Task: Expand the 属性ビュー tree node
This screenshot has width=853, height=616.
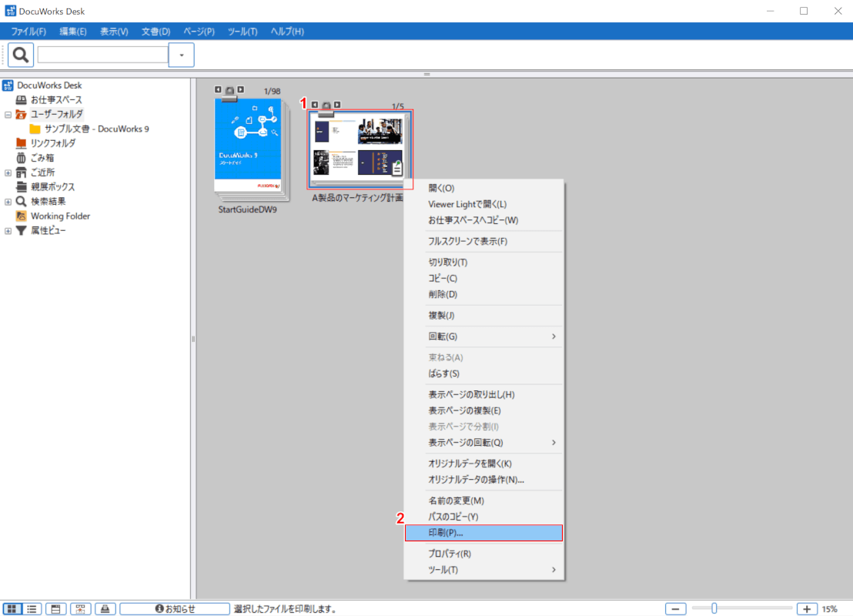Action: click(8, 231)
